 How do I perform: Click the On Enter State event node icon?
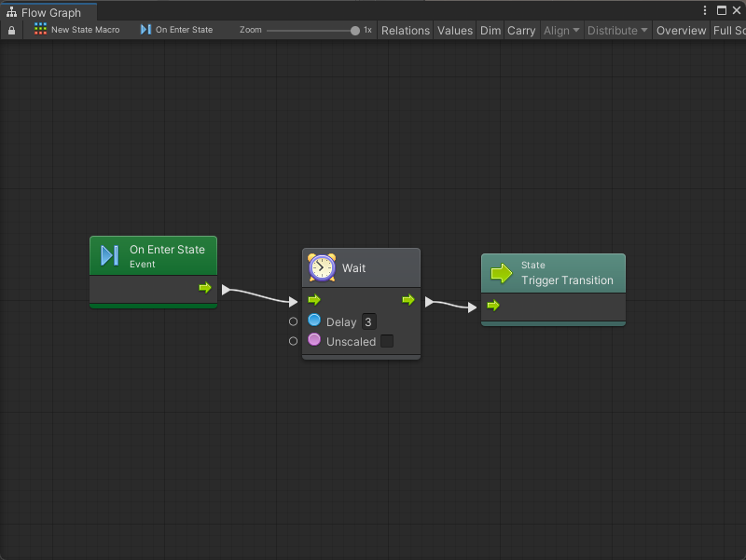pos(109,255)
